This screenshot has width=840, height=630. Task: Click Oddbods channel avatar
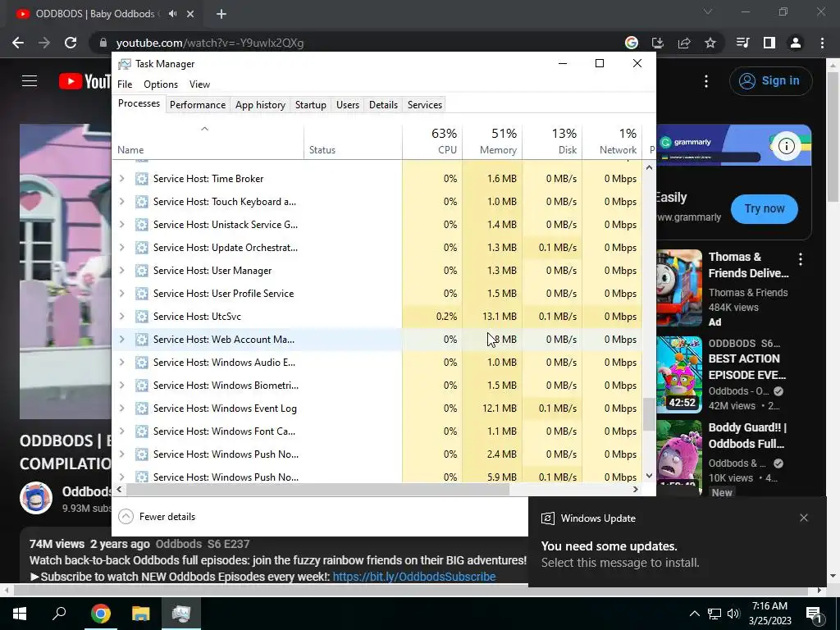click(36, 498)
